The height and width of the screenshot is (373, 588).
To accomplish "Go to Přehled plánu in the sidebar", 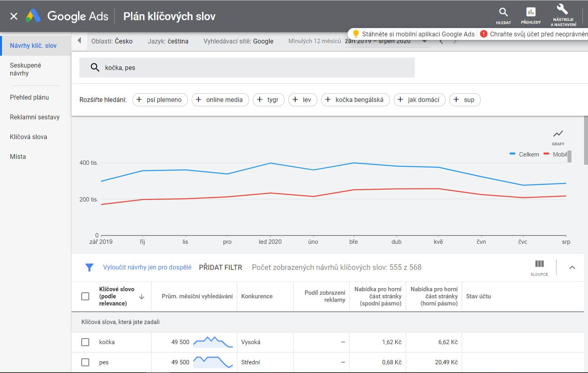I will [x=29, y=97].
